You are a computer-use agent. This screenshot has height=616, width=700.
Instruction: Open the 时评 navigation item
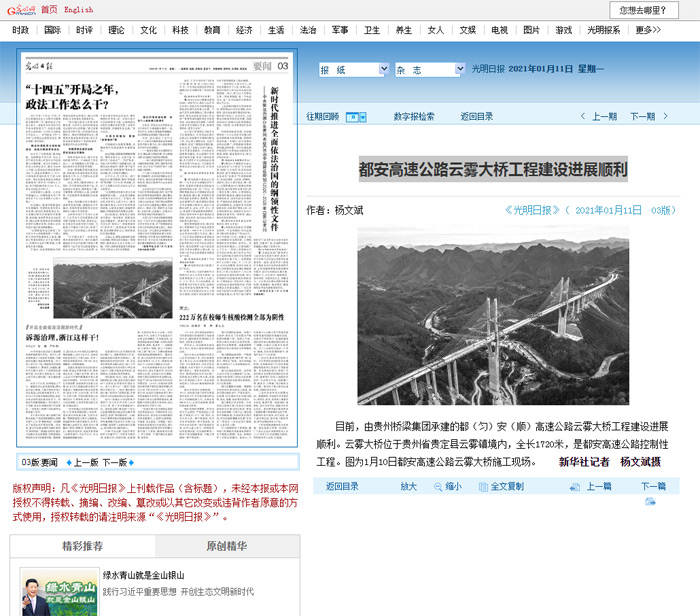coord(84,30)
